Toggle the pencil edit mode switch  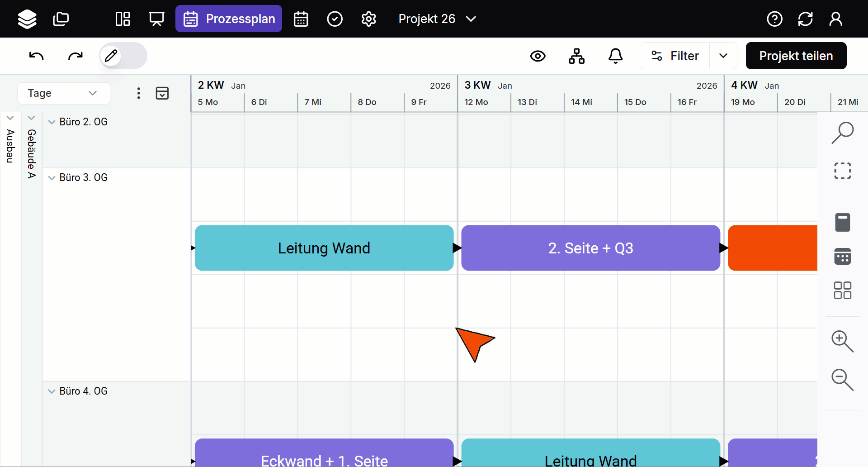tap(123, 56)
